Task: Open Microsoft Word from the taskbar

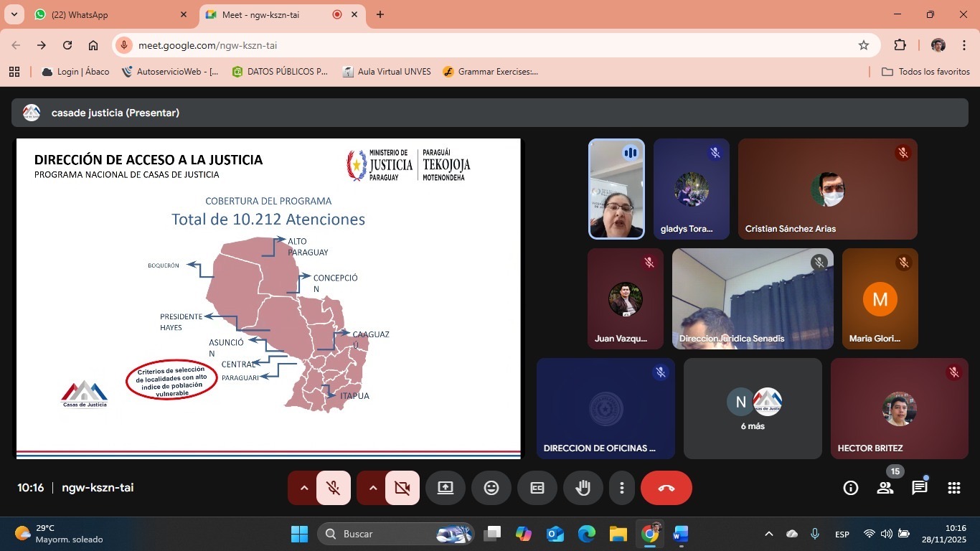Action: point(680,534)
